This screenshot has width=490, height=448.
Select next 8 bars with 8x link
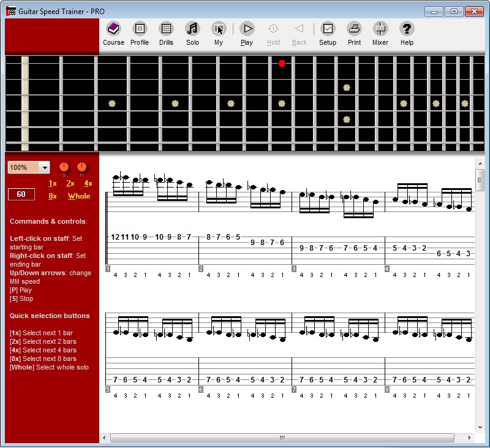pos(53,196)
